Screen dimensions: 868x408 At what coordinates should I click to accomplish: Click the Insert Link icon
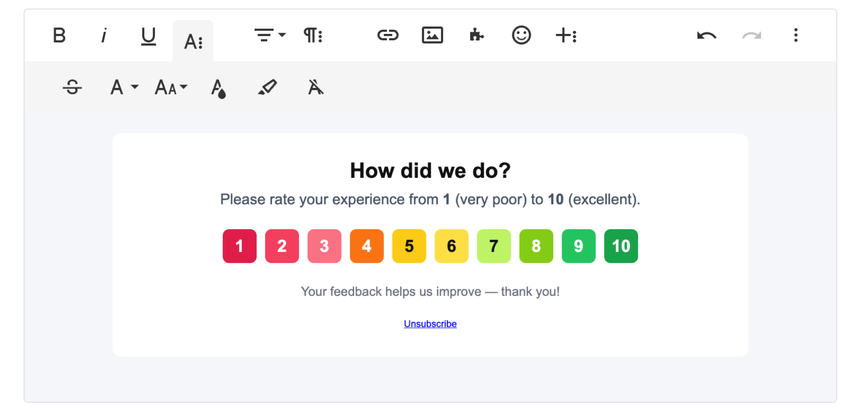388,35
